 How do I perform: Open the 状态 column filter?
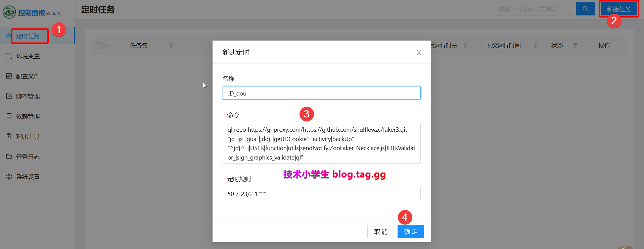point(575,45)
